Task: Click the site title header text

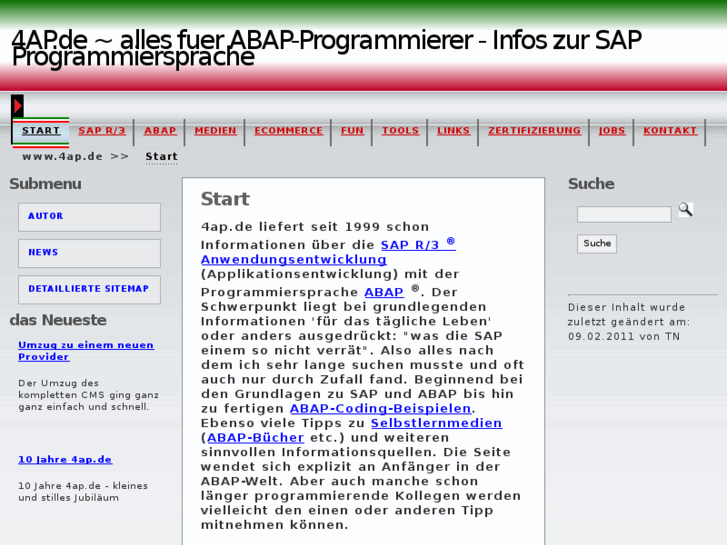Action: (326, 48)
